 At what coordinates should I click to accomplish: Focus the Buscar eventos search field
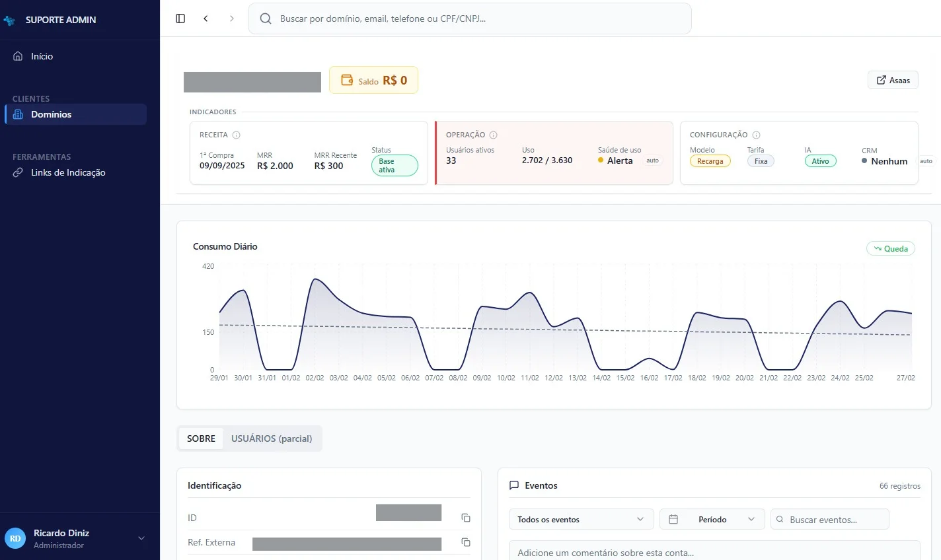[830, 519]
